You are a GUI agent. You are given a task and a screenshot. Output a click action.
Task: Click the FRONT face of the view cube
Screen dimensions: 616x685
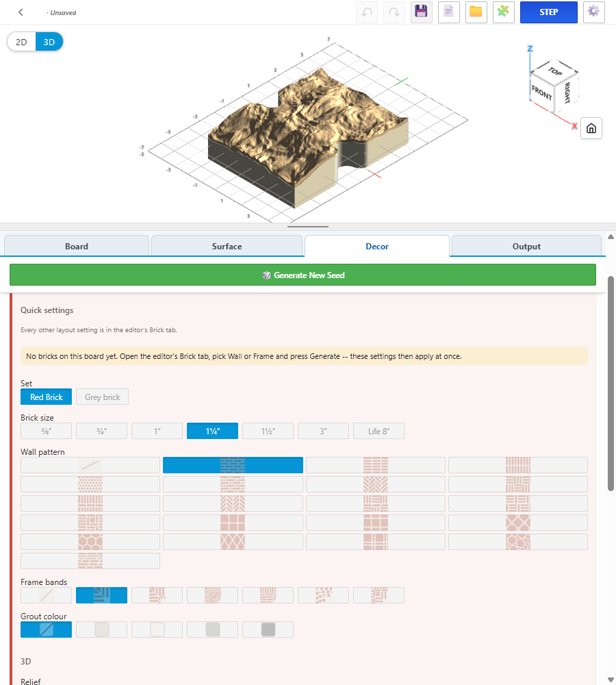541,92
